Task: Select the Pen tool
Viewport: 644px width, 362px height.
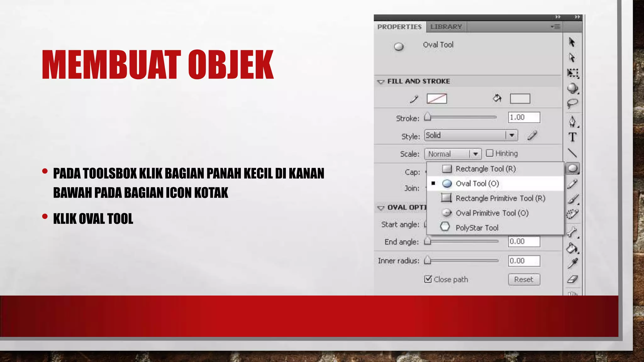Action: [x=573, y=122]
